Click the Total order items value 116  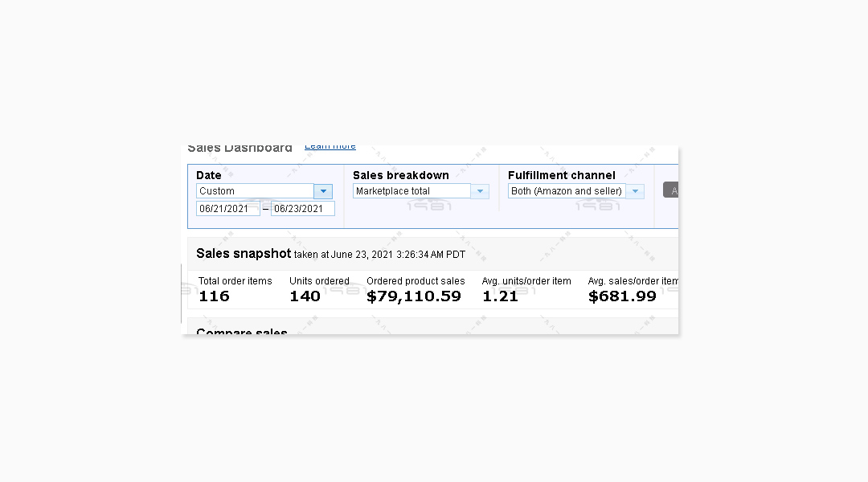[x=214, y=296]
